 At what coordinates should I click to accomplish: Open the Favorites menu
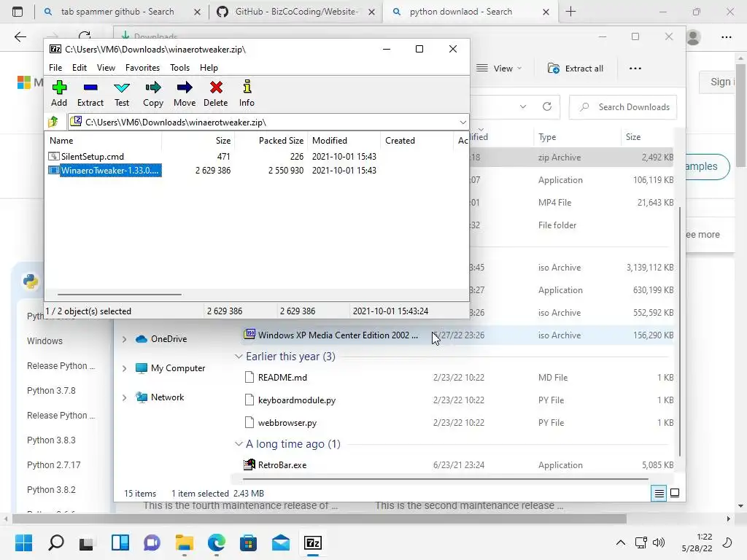pyautogui.click(x=142, y=68)
